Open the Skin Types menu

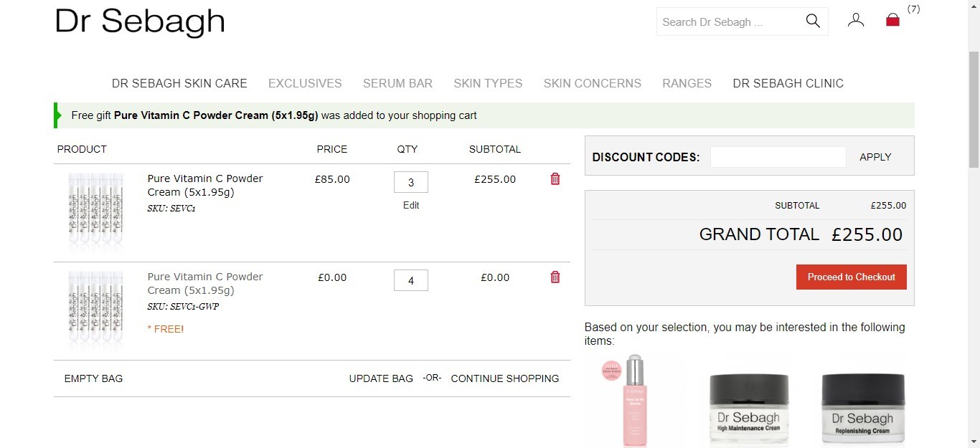(x=488, y=83)
